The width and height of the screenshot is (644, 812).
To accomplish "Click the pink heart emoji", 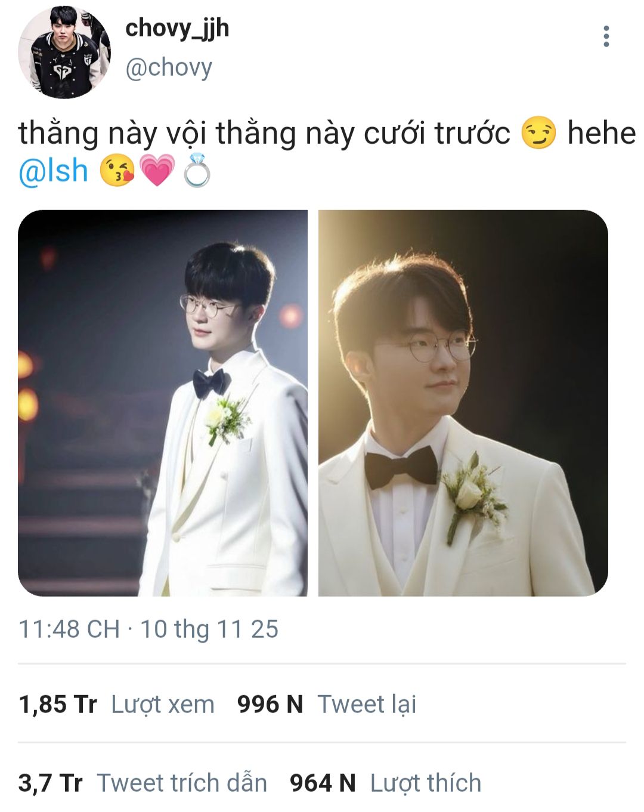I will coord(157,171).
